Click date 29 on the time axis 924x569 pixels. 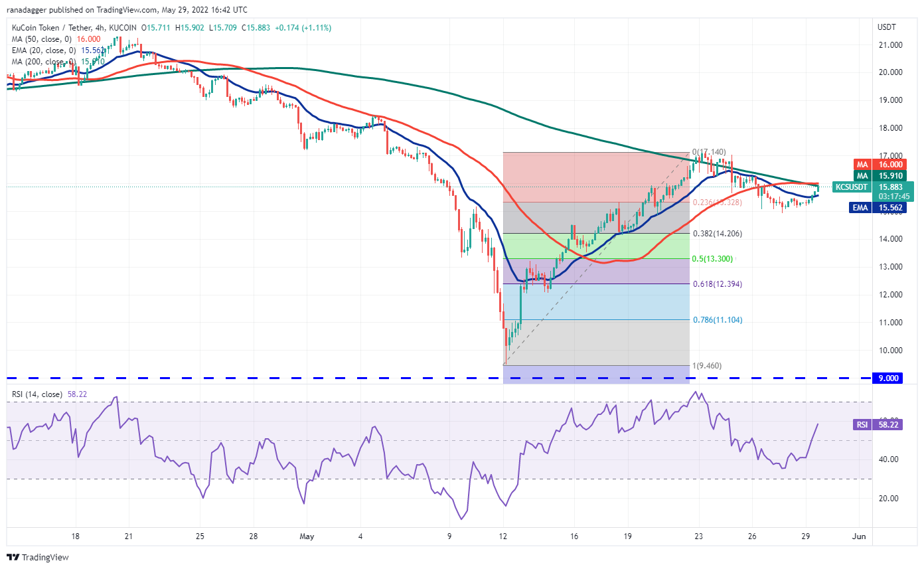[805, 536]
